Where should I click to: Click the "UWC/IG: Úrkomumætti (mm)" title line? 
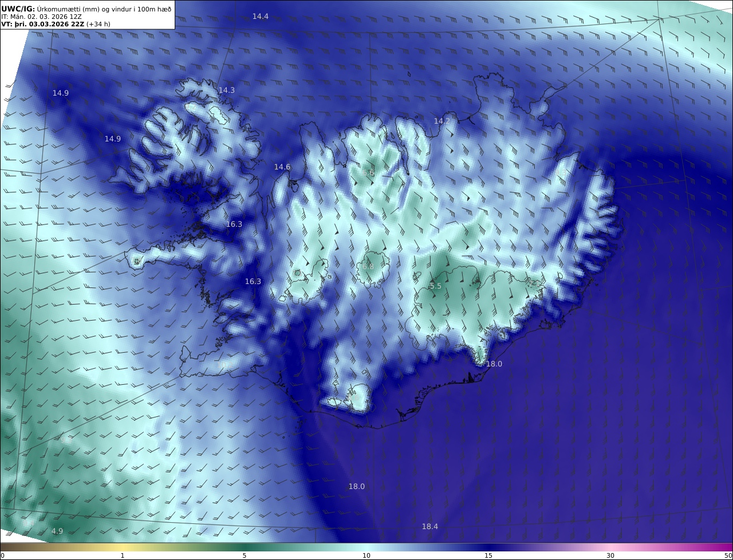coord(87,9)
